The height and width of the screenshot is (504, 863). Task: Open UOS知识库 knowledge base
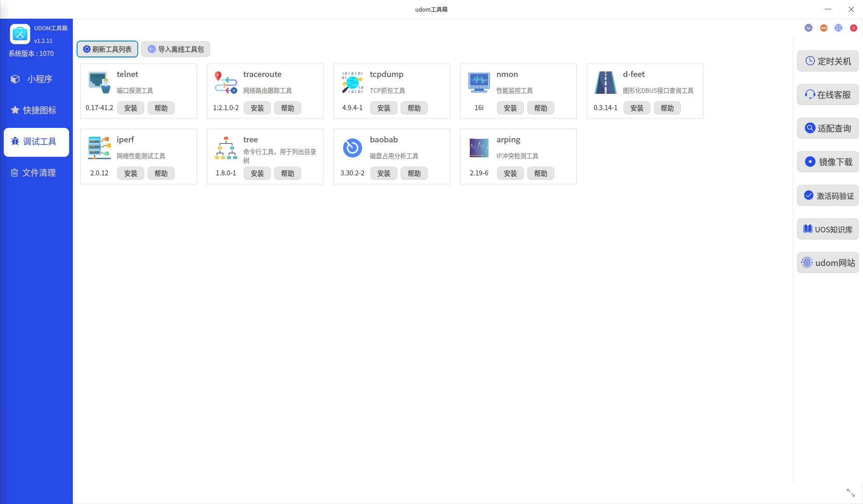[x=828, y=229]
